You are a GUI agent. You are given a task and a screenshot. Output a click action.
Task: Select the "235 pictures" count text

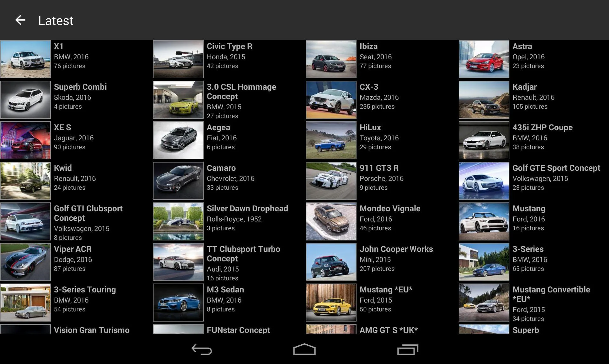(377, 106)
